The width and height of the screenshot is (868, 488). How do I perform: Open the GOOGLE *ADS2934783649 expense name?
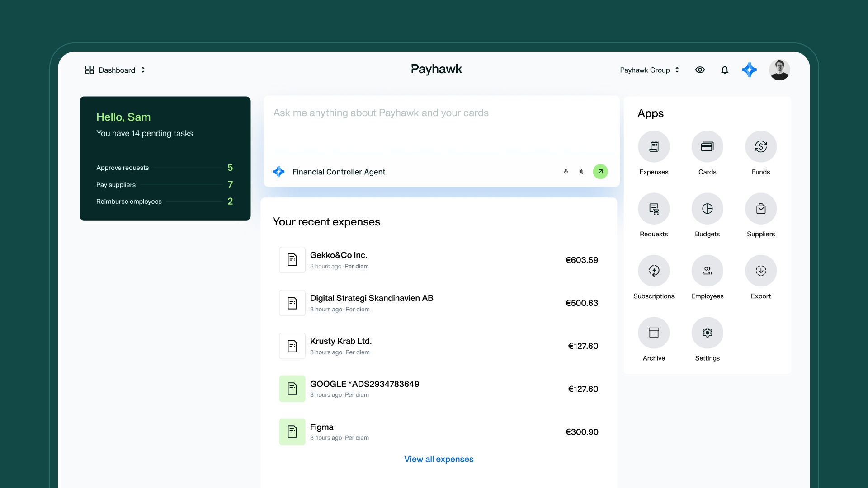click(x=364, y=384)
